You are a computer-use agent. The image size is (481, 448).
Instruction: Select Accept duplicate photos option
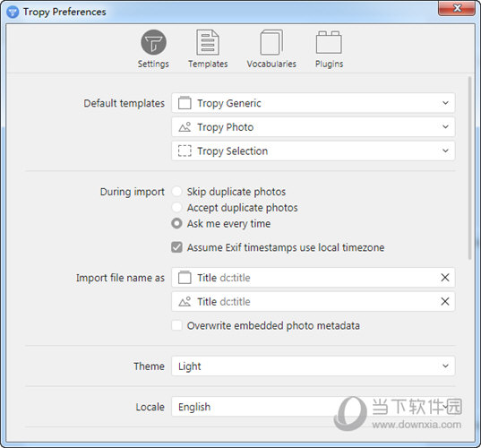(x=176, y=208)
